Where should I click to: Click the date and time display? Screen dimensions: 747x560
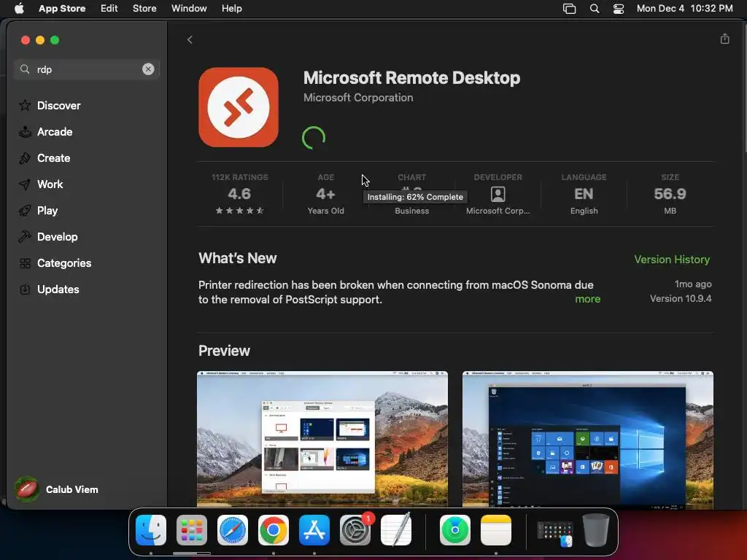point(684,9)
